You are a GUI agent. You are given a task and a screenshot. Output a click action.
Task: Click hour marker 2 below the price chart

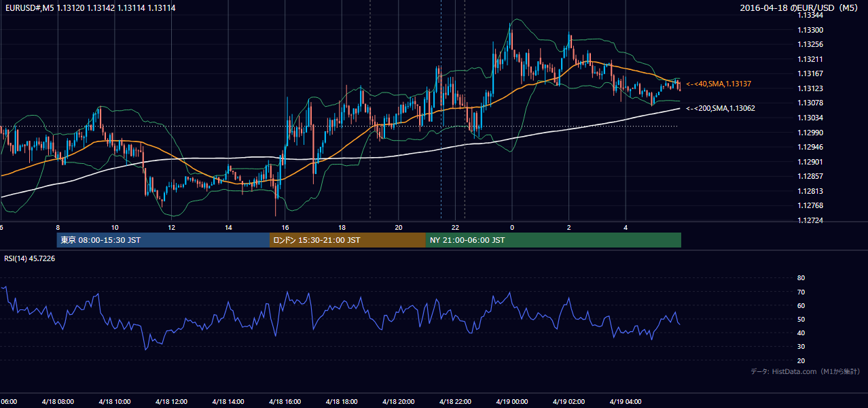[568, 227]
